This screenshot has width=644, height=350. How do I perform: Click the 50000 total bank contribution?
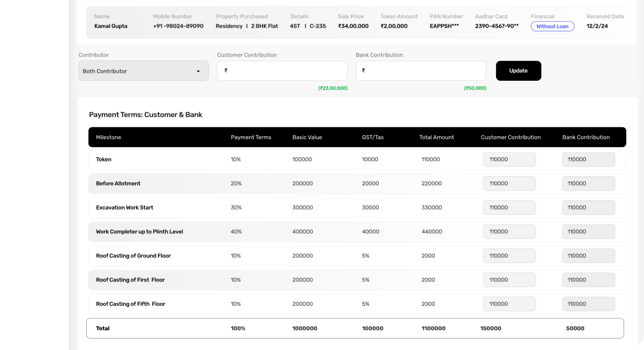pos(575,329)
